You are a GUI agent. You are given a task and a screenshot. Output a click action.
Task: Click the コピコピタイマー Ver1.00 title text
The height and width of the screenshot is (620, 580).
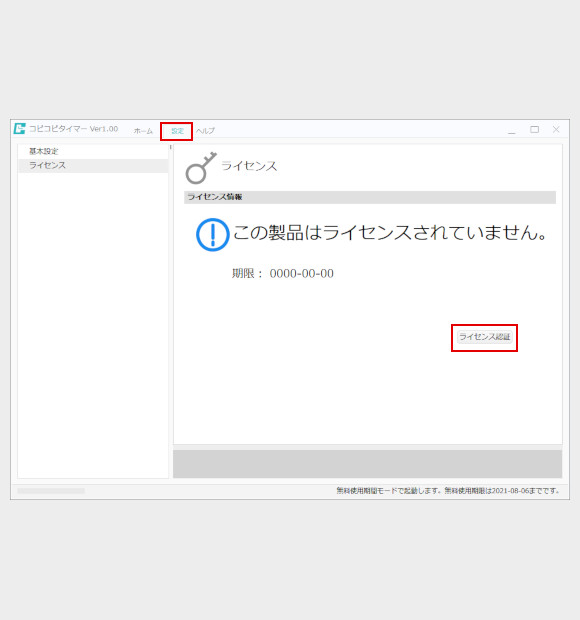[74, 129]
